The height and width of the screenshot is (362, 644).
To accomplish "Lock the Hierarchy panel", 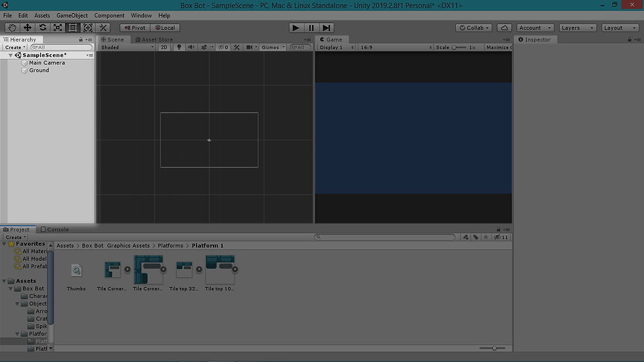I will click(81, 39).
